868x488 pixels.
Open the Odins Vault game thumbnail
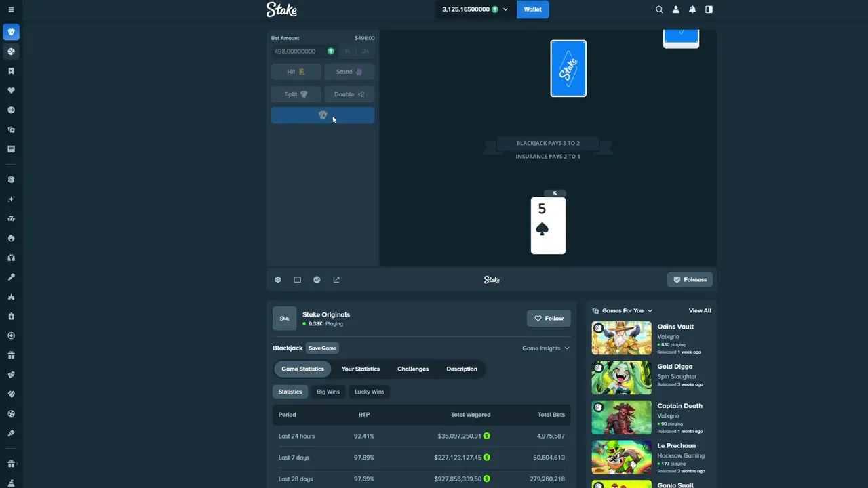(x=621, y=338)
